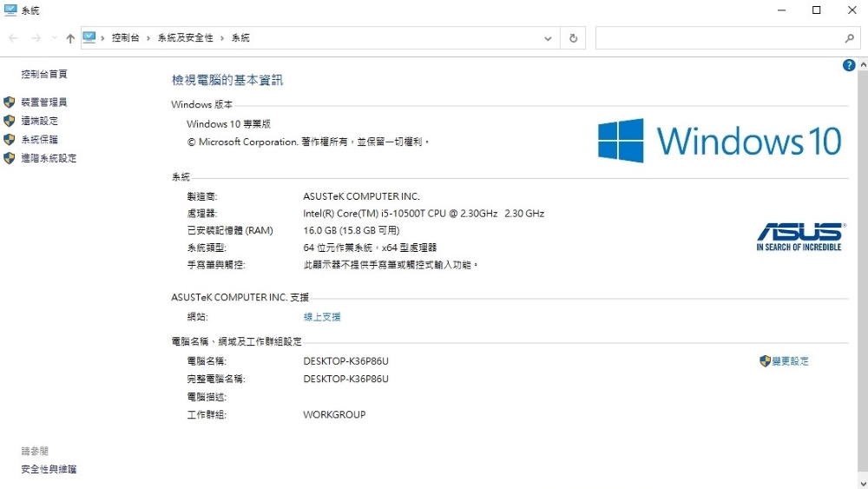Open 控制台首頁 link
This screenshot has width=868, height=489.
[44, 74]
